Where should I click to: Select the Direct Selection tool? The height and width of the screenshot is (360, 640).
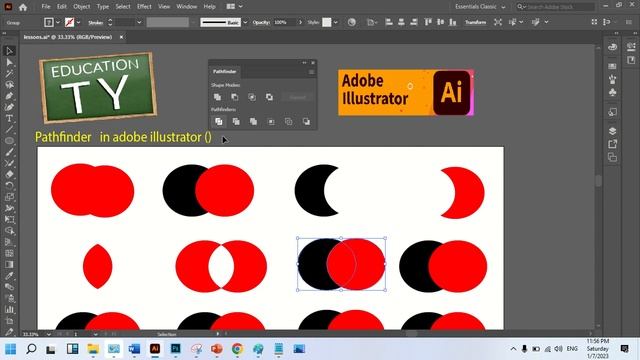click(x=9, y=62)
